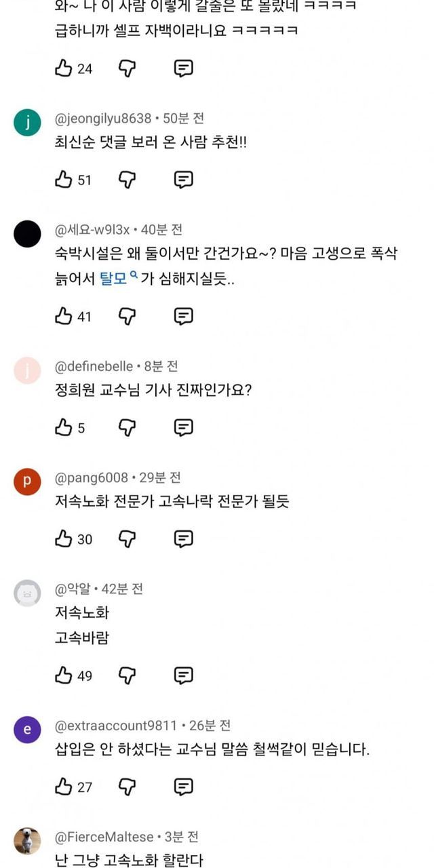Screen dimensions: 434x868
Task: Reply to the comment by @jeongilyu8638
Action: pos(183,180)
